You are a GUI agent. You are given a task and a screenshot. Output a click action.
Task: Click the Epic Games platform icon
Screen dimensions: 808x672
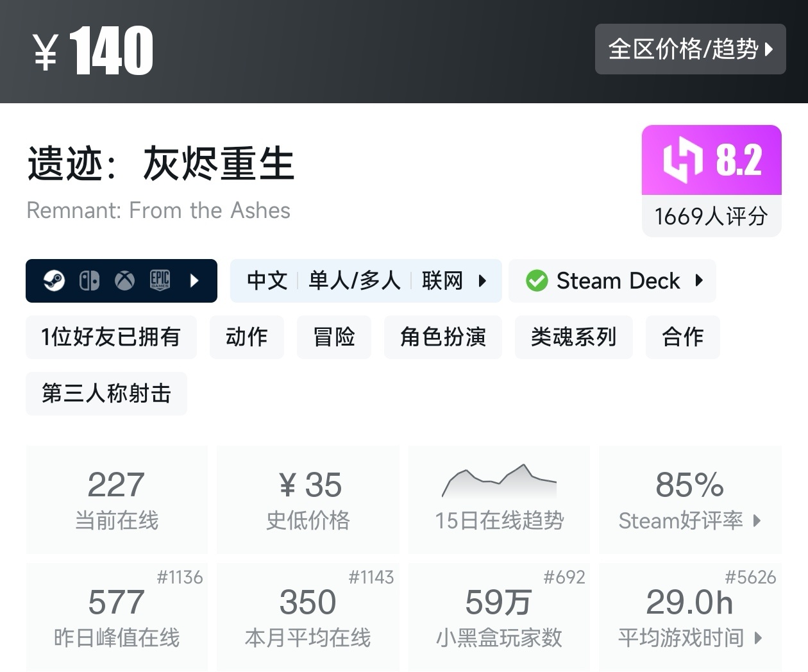point(160,281)
